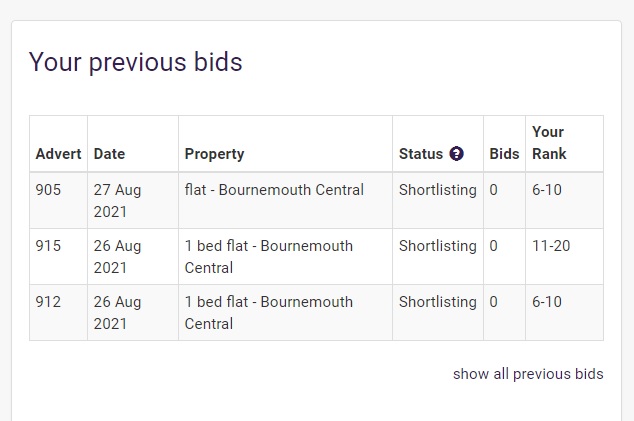This screenshot has width=634, height=421.
Task: Click the Bids column header
Action: tap(504, 154)
